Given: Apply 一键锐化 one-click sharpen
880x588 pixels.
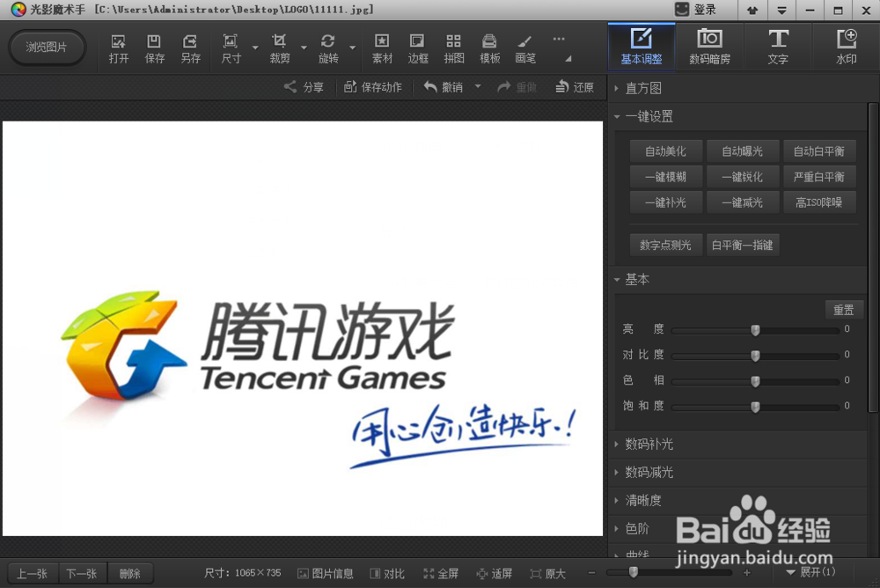Looking at the screenshot, I should click(x=743, y=177).
